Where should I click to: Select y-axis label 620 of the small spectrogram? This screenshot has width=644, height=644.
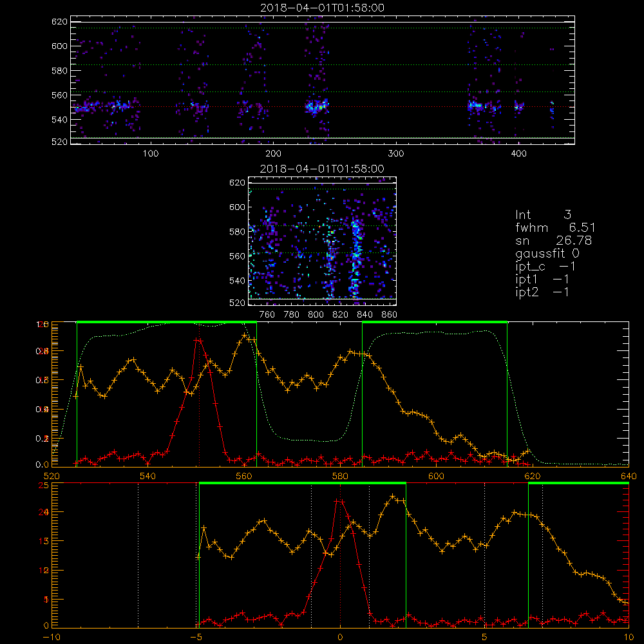click(238, 183)
